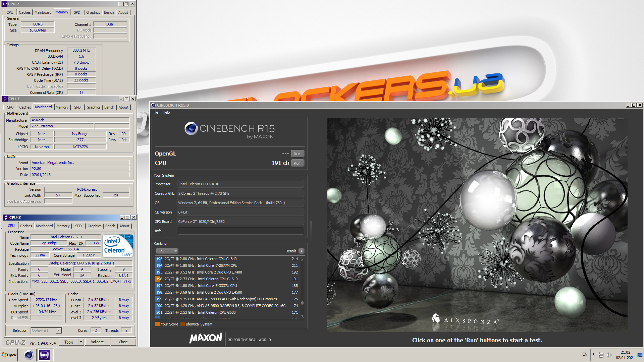644x362 pixels.
Task: Select ranking row Core 2 Duo E7400
Action: tap(227, 272)
